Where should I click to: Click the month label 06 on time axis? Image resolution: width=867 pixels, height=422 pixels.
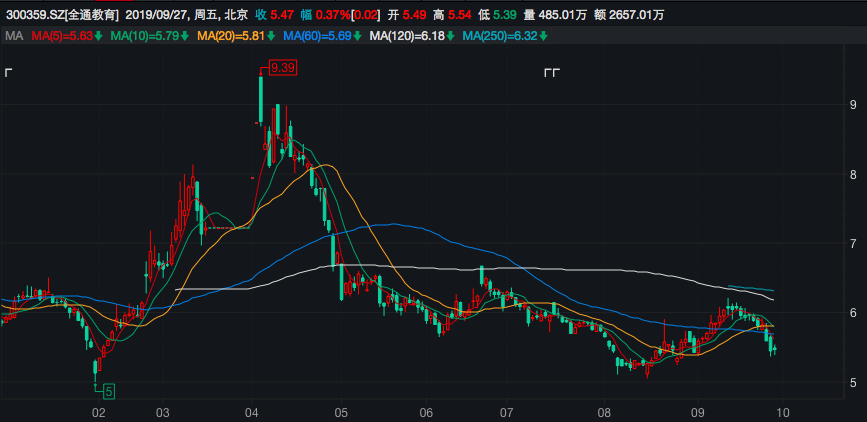[x=426, y=412]
